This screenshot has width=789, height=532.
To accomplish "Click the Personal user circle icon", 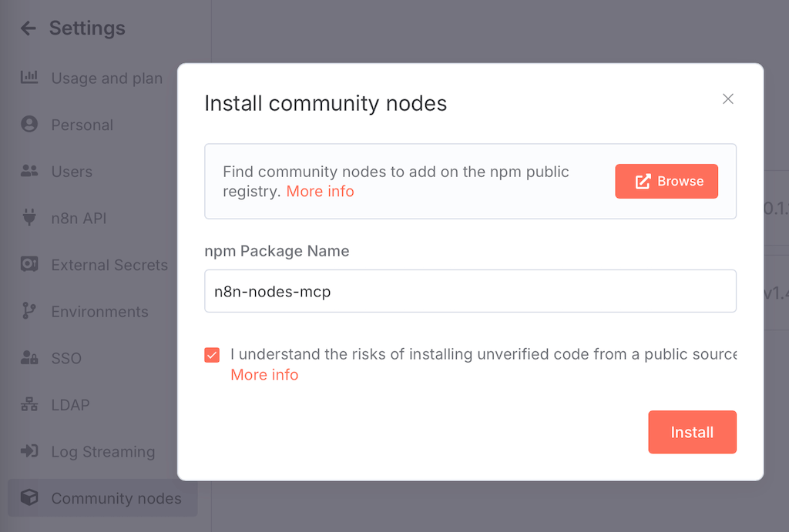I will coord(29,124).
